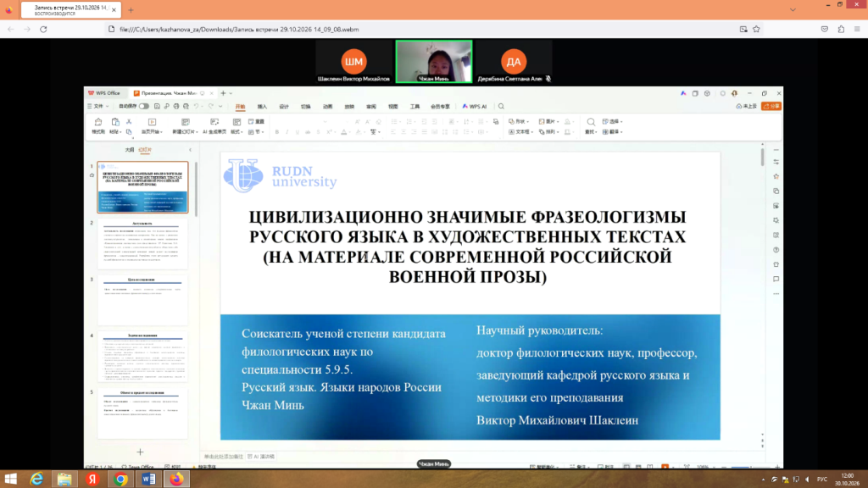The height and width of the screenshot is (488, 868).
Task: Switch to the Home ribbon tab in WPS
Action: pyautogui.click(x=240, y=106)
